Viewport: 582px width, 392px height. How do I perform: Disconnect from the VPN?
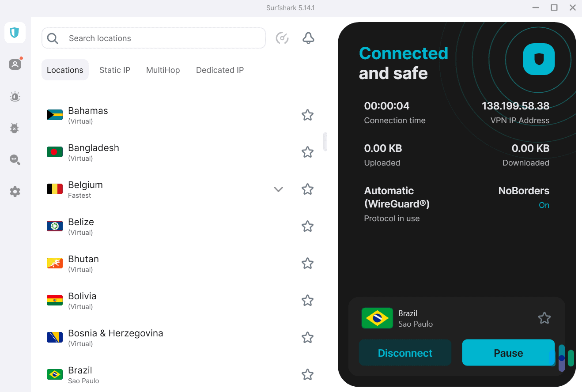pos(404,353)
